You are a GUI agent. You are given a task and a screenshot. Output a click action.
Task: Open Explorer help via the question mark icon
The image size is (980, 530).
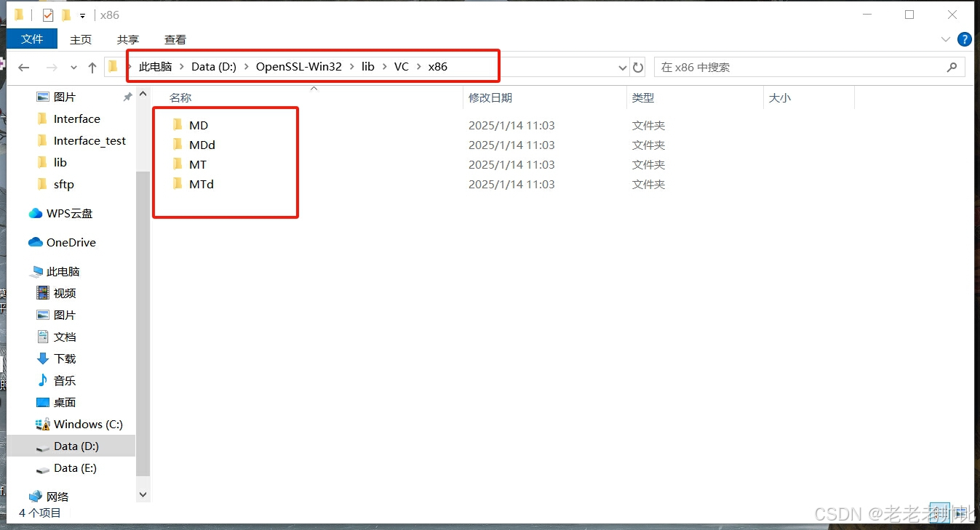[965, 39]
